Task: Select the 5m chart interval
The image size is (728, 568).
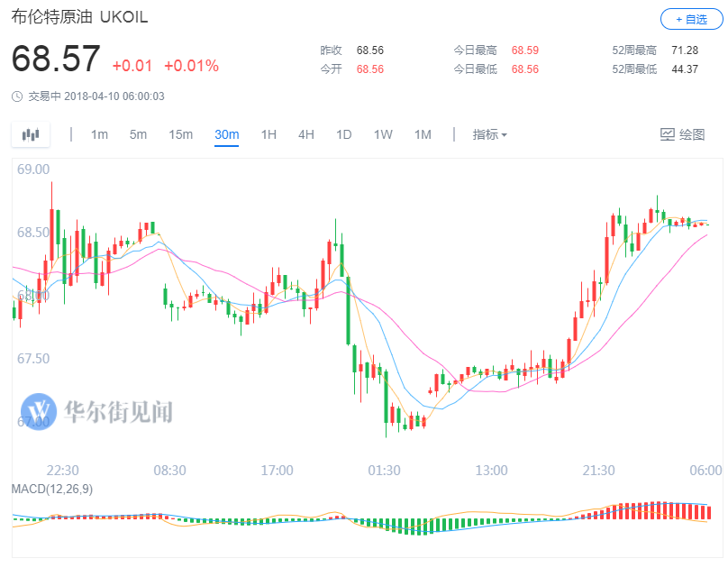Action: pyautogui.click(x=138, y=134)
